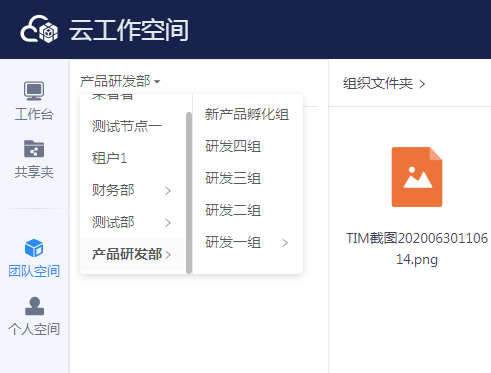Click the 共享夹 sidebar label
This screenshot has width=491, height=373.
34,172
